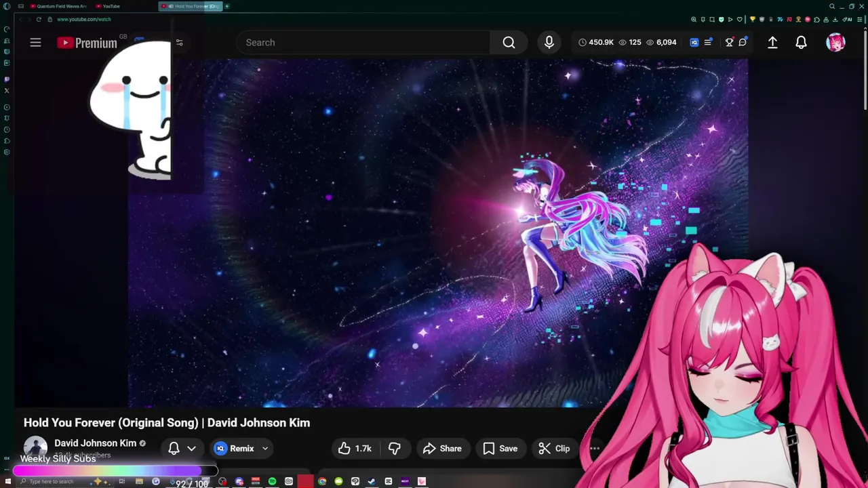This screenshot has width=868, height=488.
Task: Click the search magnifier button
Action: coord(509,42)
